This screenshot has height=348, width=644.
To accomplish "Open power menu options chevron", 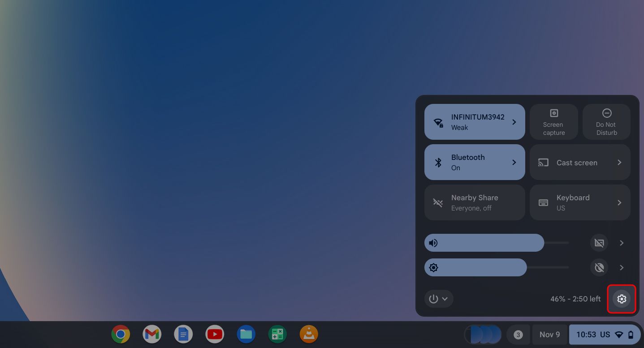I will tap(445, 299).
